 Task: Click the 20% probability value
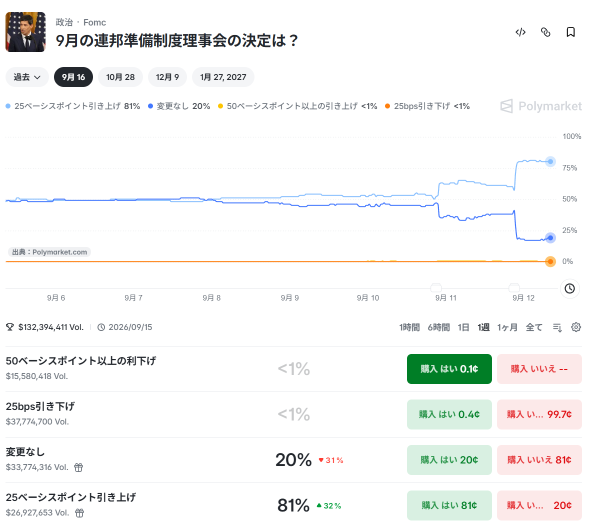click(293, 460)
